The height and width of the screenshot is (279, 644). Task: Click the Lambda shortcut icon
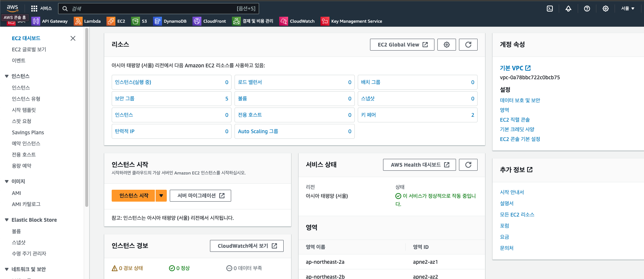78,21
